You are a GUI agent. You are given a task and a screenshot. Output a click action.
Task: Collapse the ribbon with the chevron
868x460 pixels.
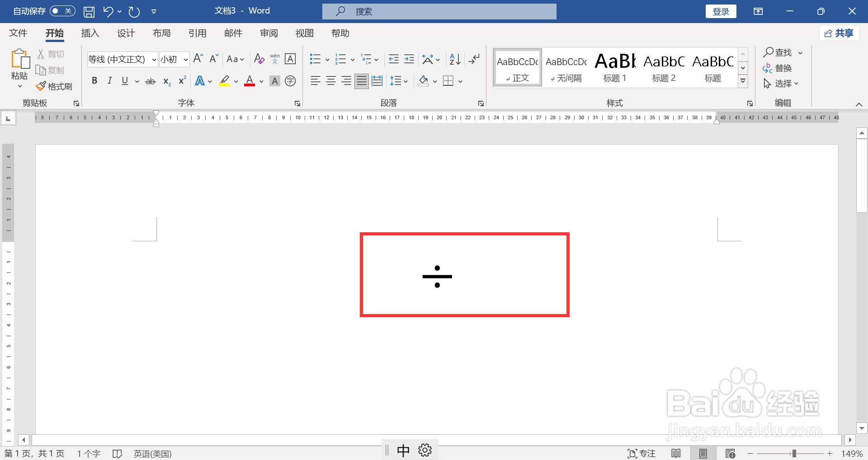859,104
